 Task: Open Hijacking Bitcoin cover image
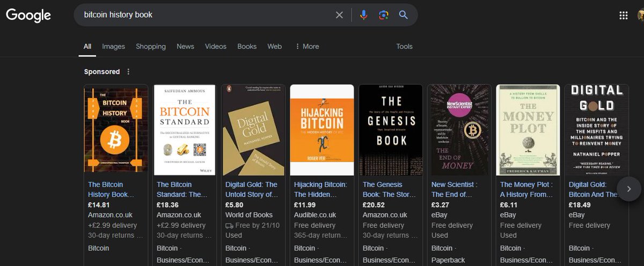(322, 129)
